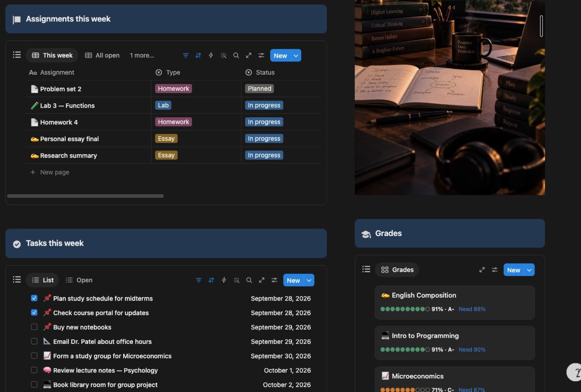Click the Assignments table horizontal scrollbar
The image size is (581, 392).
(x=85, y=196)
